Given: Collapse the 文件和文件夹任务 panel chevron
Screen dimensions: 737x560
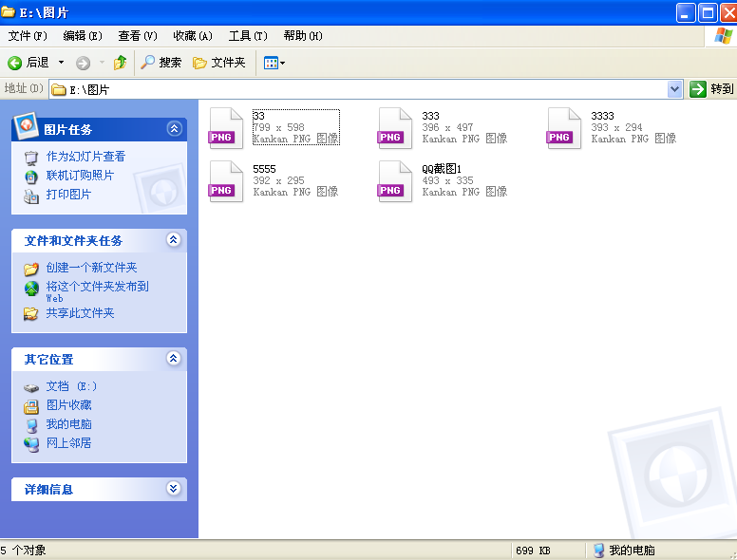Looking at the screenshot, I should pyautogui.click(x=174, y=239).
